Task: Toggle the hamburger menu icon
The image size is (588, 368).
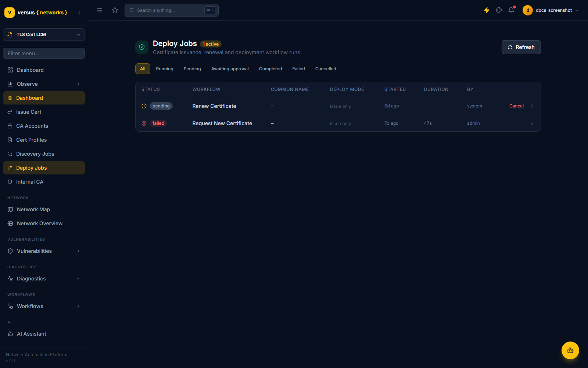Action: (100, 10)
